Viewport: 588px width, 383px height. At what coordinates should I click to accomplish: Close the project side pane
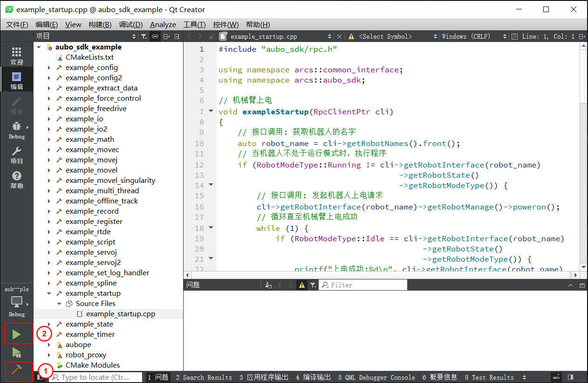point(177,36)
